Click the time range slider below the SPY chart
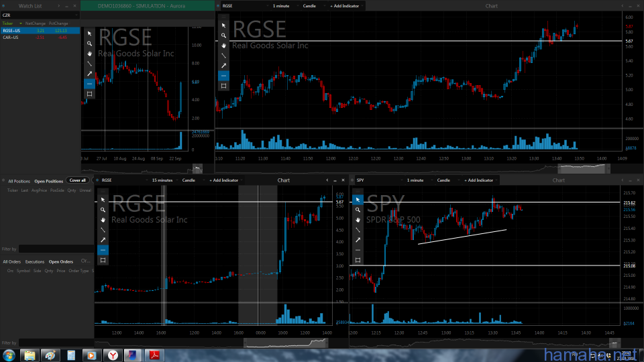 (615, 343)
